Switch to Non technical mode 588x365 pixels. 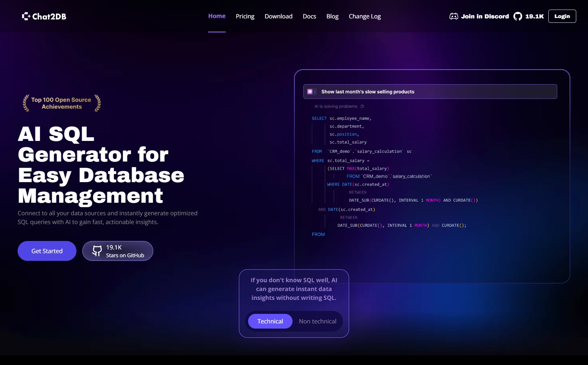[x=318, y=321]
